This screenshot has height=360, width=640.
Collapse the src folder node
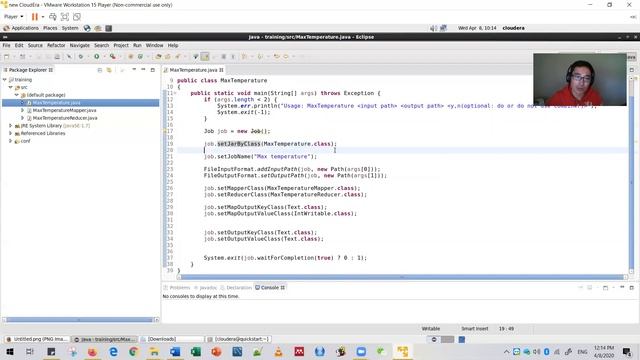tap(11, 87)
